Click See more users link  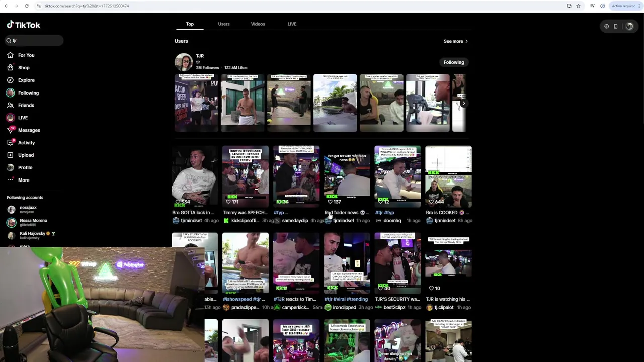pos(455,41)
